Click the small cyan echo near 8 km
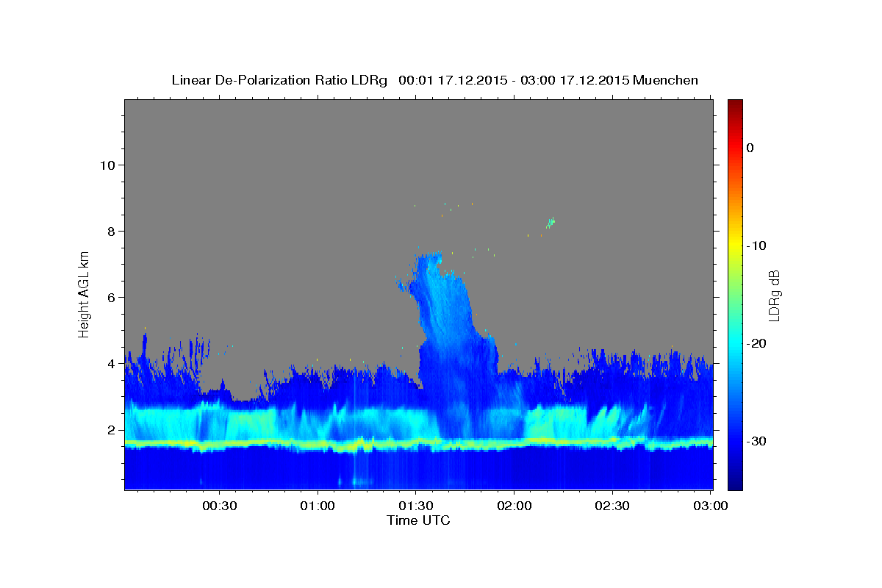The height and width of the screenshot is (588, 882). 551,222
